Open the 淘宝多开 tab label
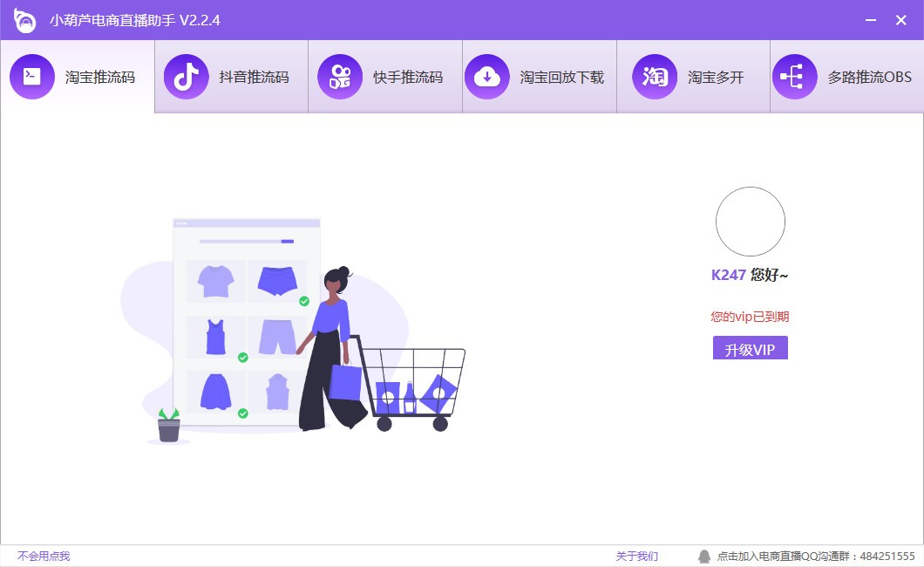 [716, 78]
